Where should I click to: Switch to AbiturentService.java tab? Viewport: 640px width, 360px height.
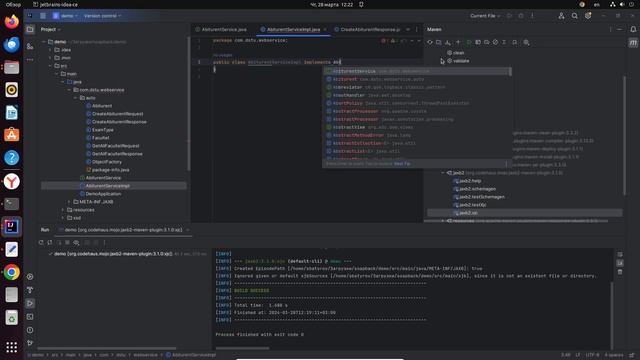coord(221,29)
